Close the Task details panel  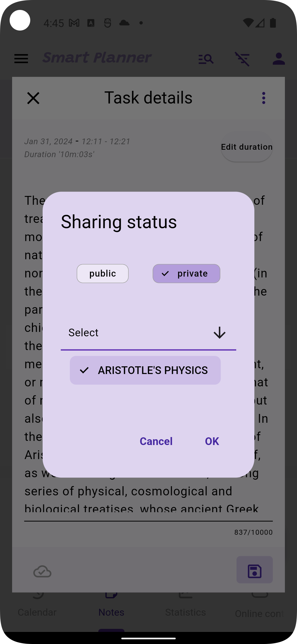click(33, 98)
